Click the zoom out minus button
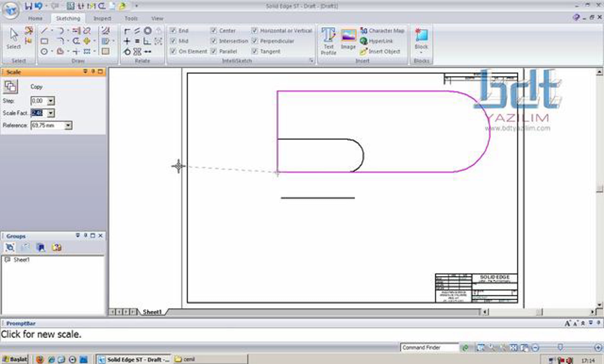The height and width of the screenshot is (364, 604). tap(535, 348)
